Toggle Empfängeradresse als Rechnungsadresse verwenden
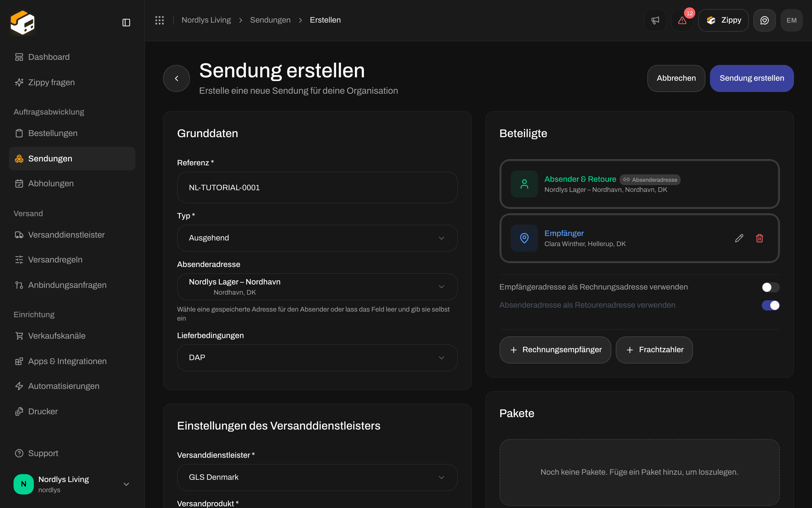 pos(771,287)
